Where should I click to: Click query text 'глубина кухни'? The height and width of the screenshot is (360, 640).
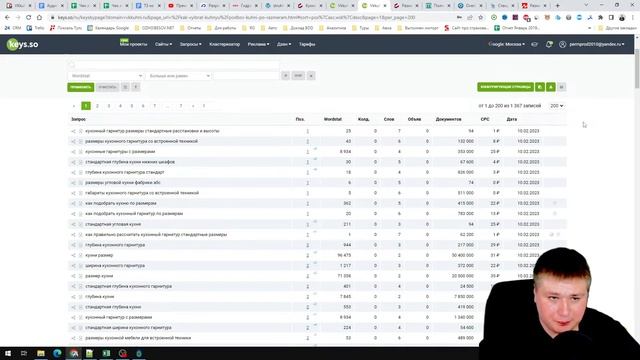coord(100,297)
